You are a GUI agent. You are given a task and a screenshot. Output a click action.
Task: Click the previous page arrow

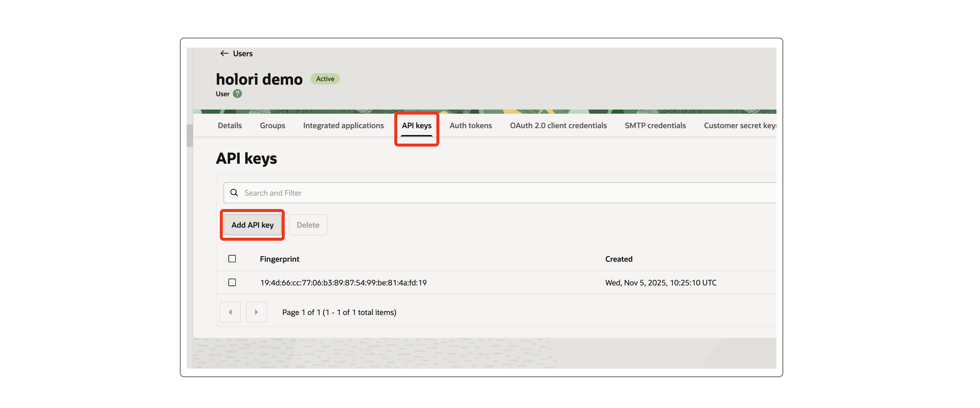coord(230,312)
